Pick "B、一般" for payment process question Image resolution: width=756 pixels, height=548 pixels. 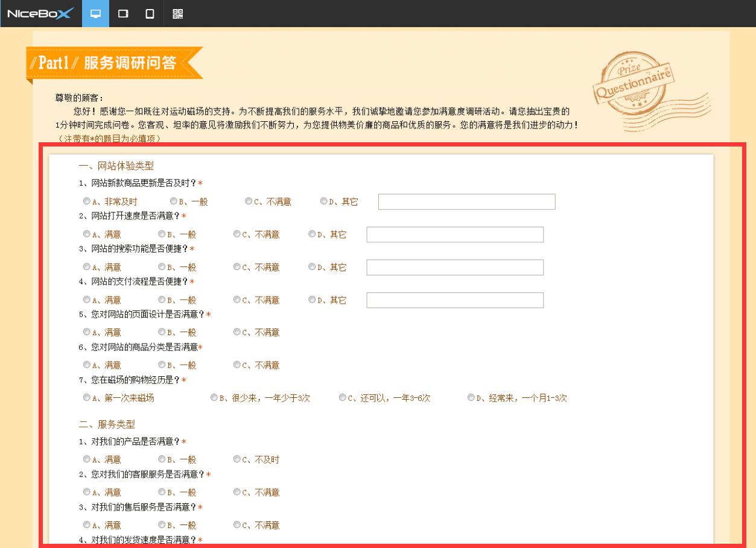(161, 300)
